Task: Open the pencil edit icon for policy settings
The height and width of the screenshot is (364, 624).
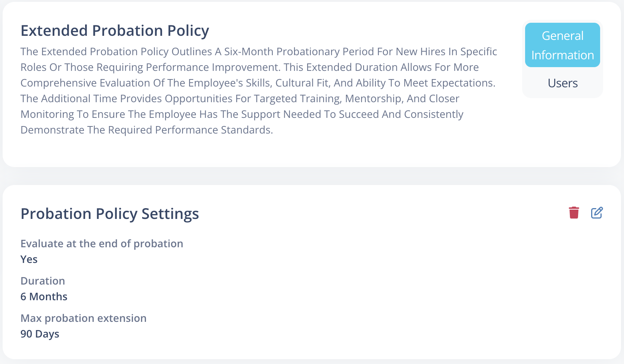Action: [x=597, y=213]
